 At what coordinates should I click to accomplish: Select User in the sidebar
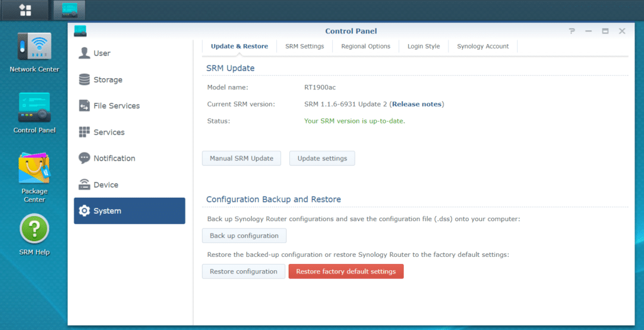click(x=130, y=54)
